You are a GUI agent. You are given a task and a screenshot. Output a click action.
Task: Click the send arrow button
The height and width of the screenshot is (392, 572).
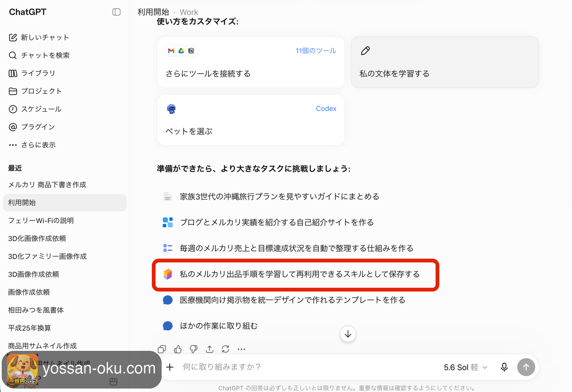pyautogui.click(x=526, y=367)
